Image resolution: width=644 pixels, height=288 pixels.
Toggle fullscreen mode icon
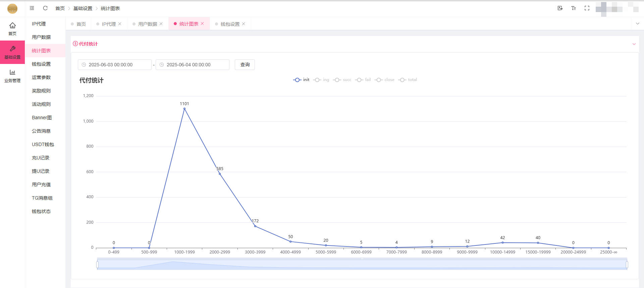[x=587, y=8]
